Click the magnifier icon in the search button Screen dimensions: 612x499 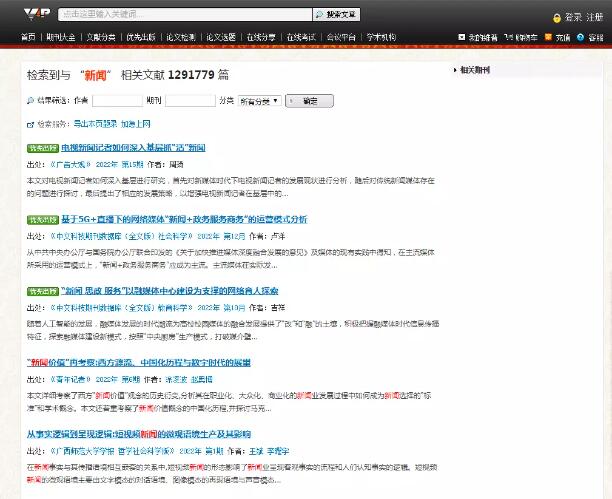coord(319,14)
